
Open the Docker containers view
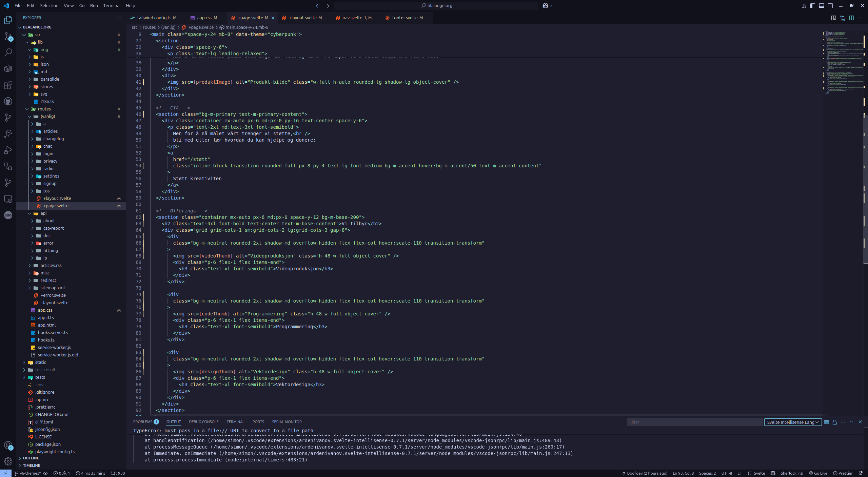(x=8, y=69)
